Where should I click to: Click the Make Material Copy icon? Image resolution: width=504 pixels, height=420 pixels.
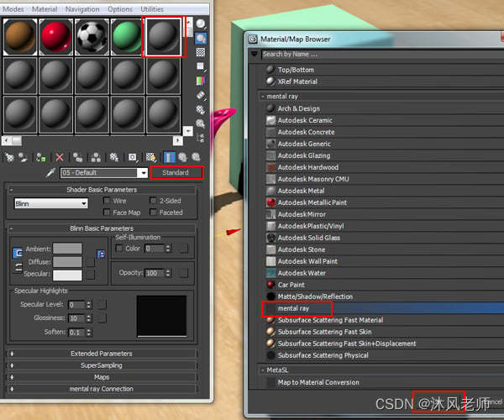(77, 157)
